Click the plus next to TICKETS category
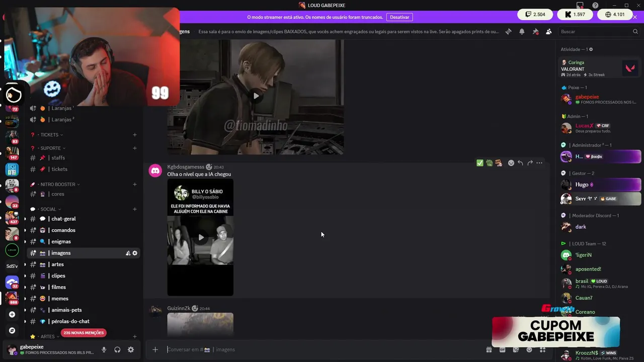 click(134, 135)
